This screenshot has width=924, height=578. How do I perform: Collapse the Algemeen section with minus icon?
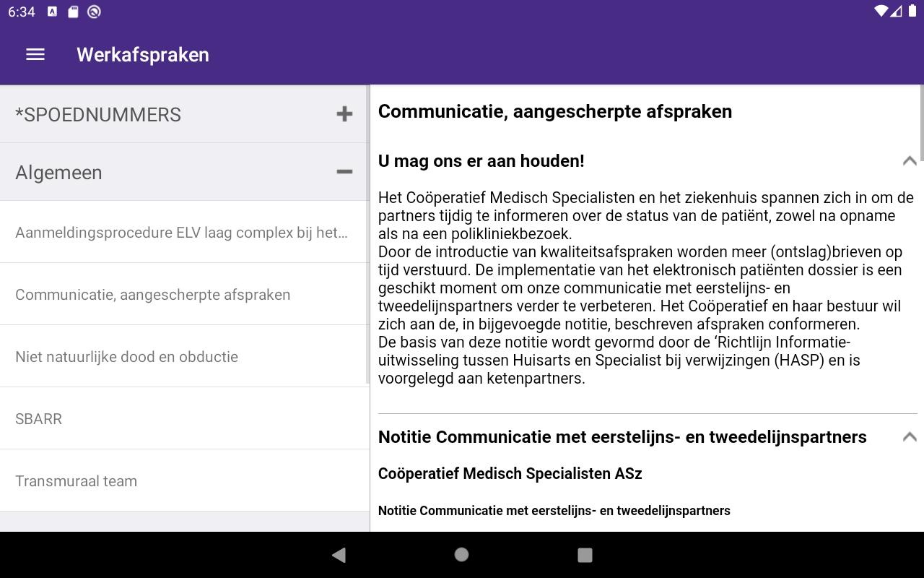(344, 172)
